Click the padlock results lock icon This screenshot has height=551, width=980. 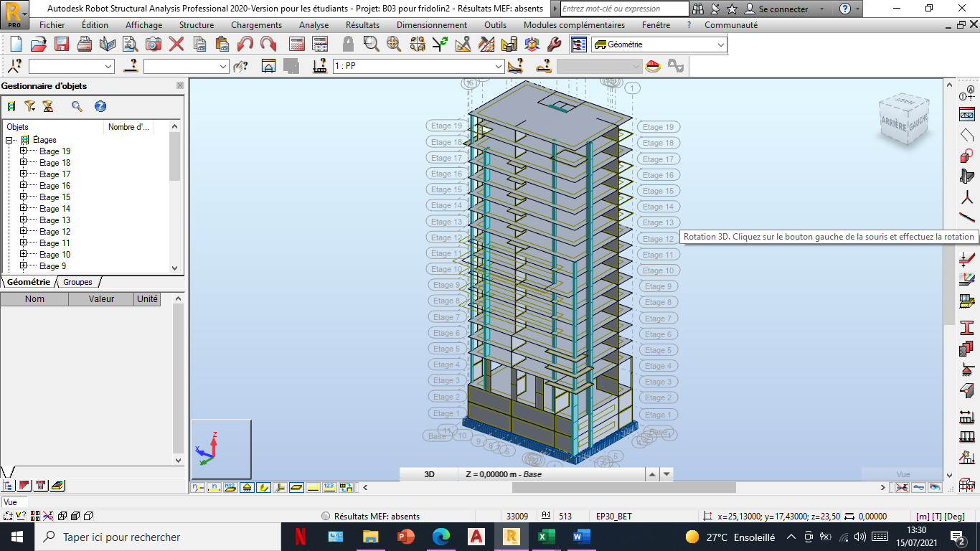348,44
